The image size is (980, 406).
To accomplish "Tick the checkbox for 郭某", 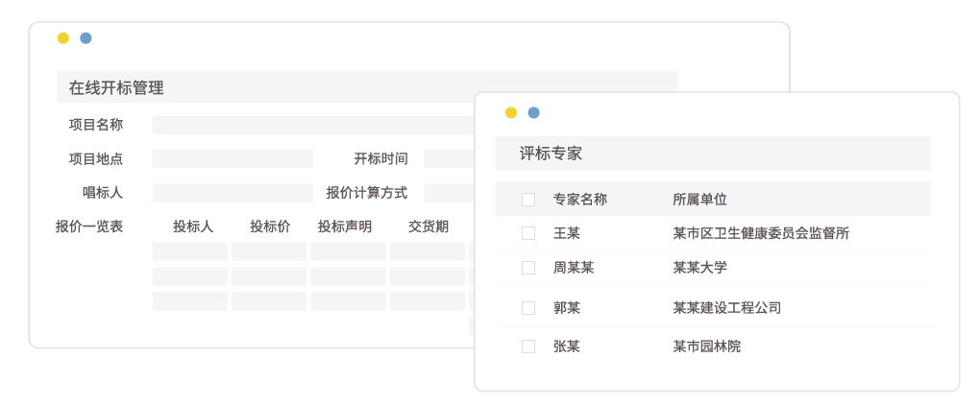I will pos(528,308).
